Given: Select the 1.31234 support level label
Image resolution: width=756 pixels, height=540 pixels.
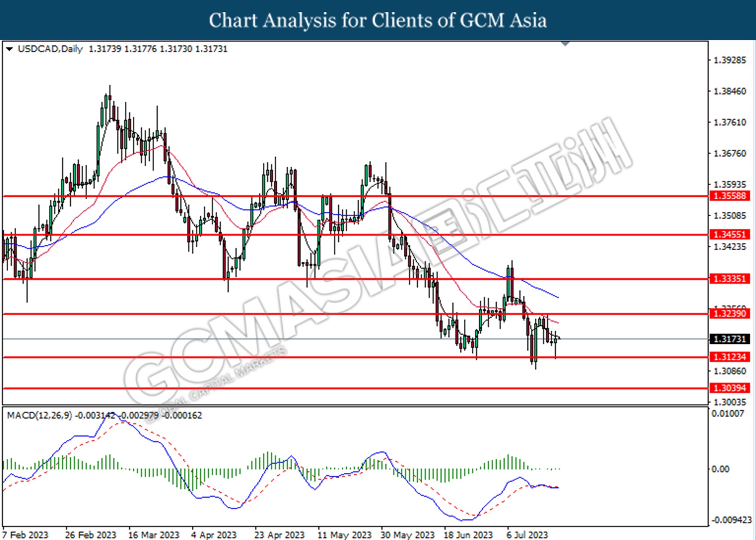Looking at the screenshot, I should coord(730,357).
